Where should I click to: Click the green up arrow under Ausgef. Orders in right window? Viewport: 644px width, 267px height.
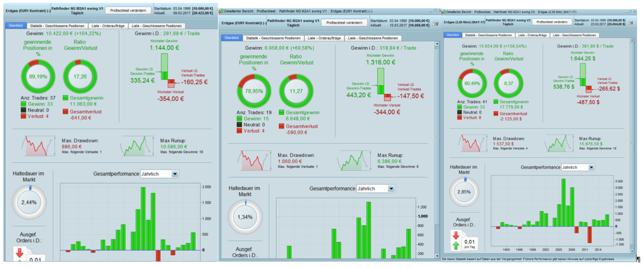point(456,245)
